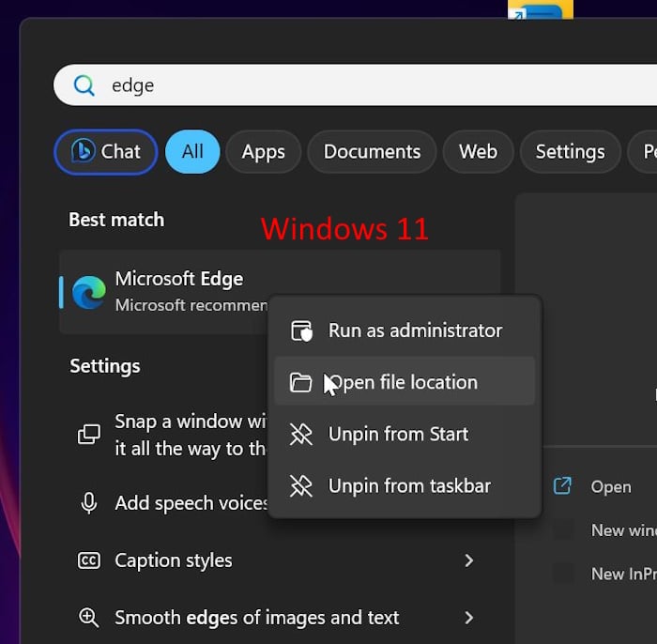Image resolution: width=657 pixels, height=644 pixels.
Task: Select Open file location
Action: click(x=405, y=382)
